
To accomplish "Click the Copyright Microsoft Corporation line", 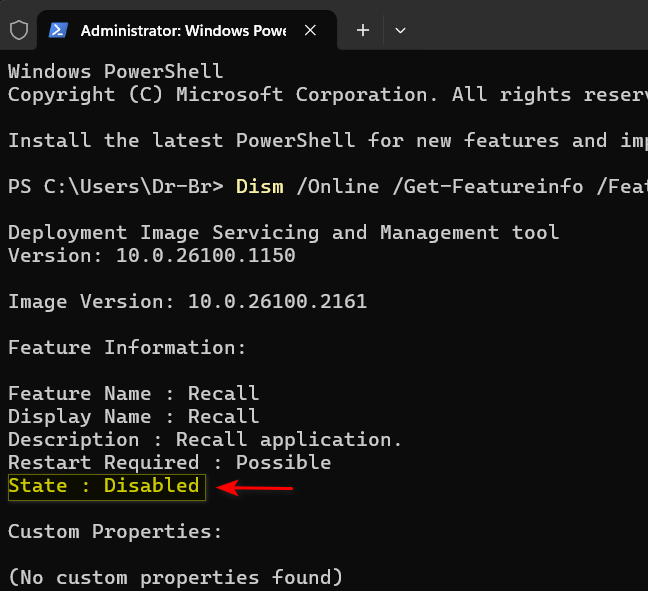I will [328, 95].
